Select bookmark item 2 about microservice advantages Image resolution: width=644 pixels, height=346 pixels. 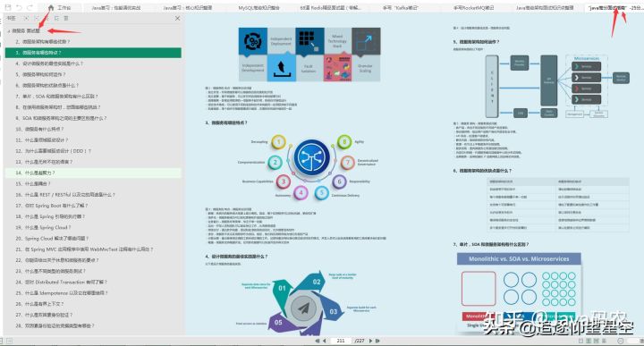(43, 41)
